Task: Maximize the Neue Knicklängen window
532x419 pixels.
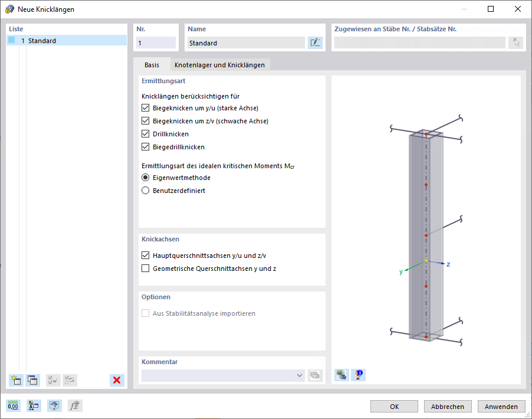Action: point(491,9)
